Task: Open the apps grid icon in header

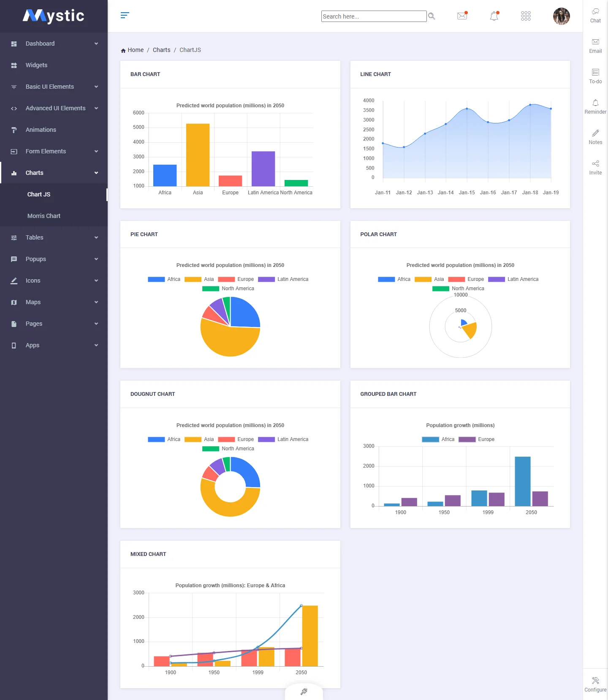Action: click(526, 16)
